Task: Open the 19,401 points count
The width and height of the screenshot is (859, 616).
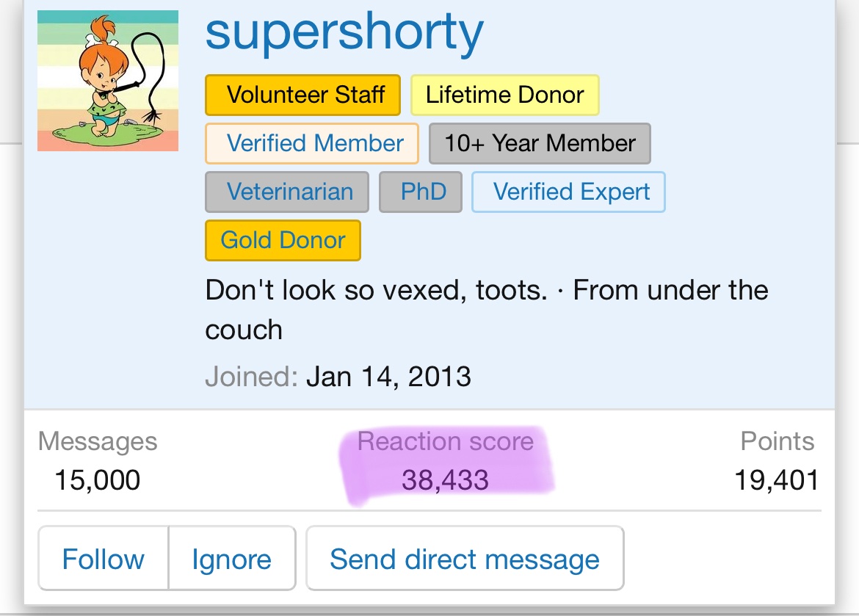Action: pyautogui.click(x=777, y=480)
